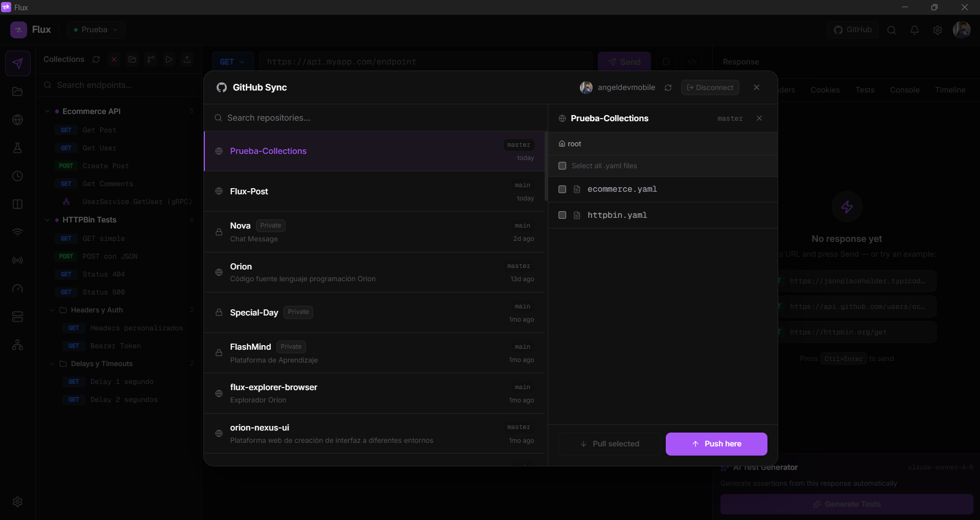Select the flux-explorer-browser repository

coord(375,393)
